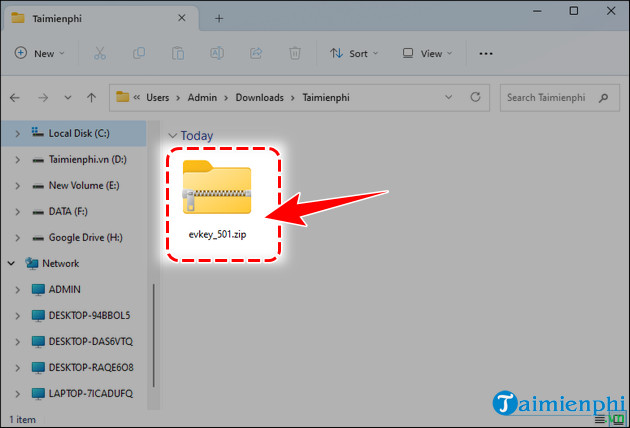Image resolution: width=630 pixels, height=428 pixels.
Task: Open the New dropdown menu
Action: pos(40,53)
